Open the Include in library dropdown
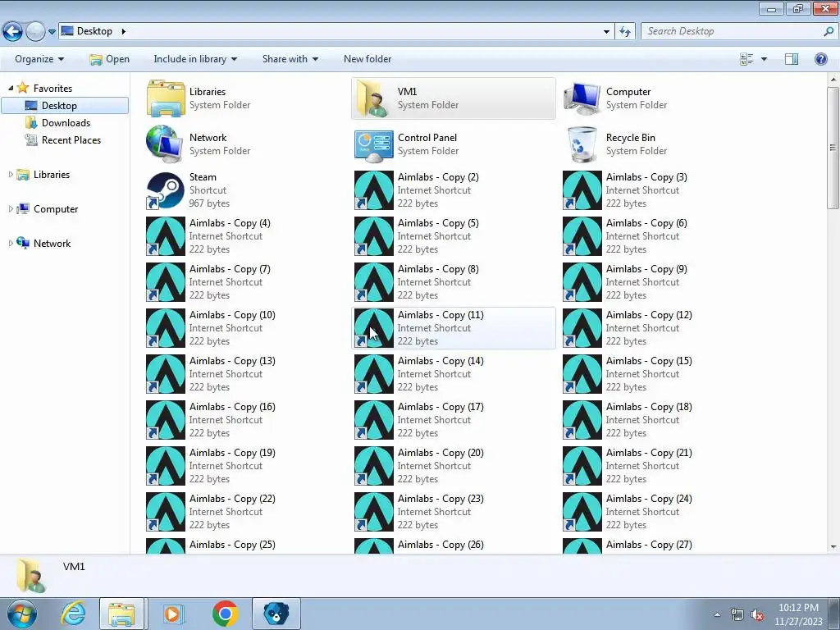 [x=195, y=59]
